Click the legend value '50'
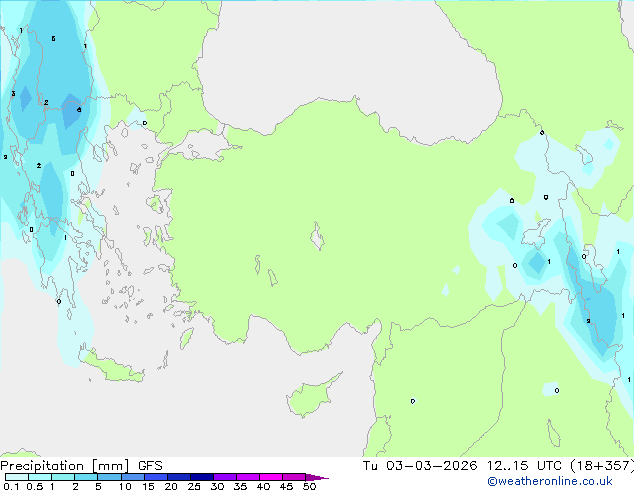The height and width of the screenshot is (490, 634). pos(309,486)
